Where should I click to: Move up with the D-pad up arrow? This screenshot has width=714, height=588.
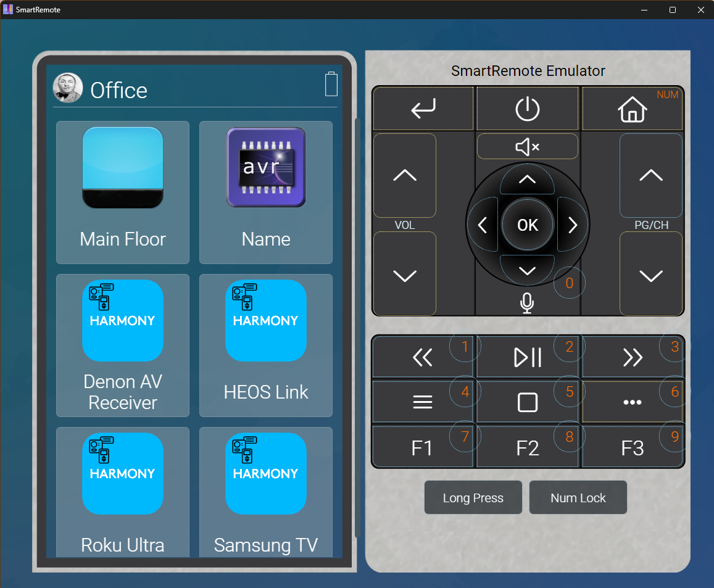527,180
